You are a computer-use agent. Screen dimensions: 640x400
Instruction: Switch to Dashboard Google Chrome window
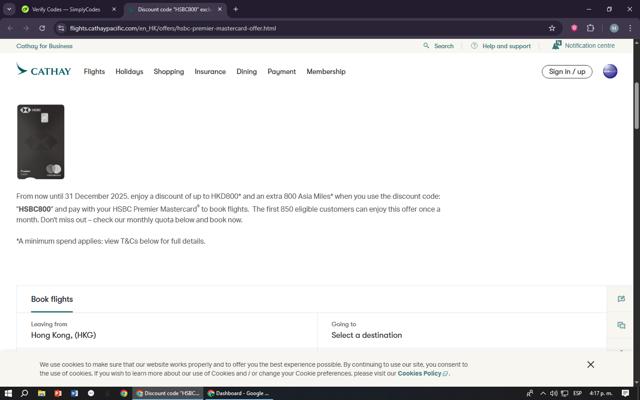(239, 393)
